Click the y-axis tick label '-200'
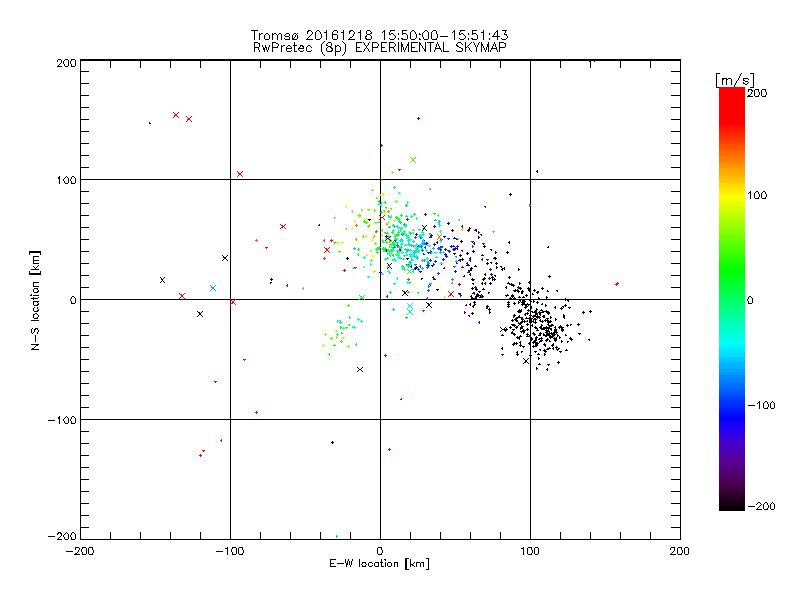 tap(62, 536)
